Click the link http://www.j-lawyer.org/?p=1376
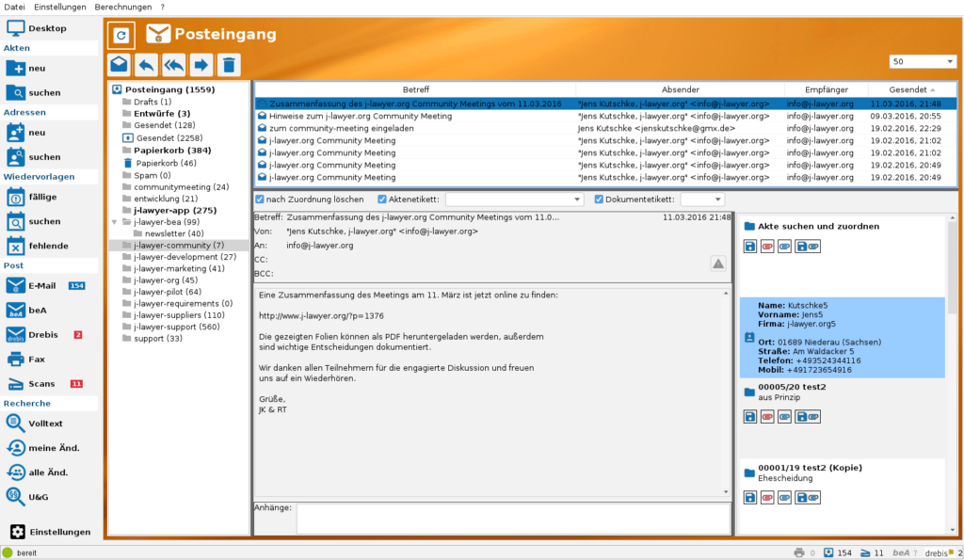 click(x=321, y=316)
